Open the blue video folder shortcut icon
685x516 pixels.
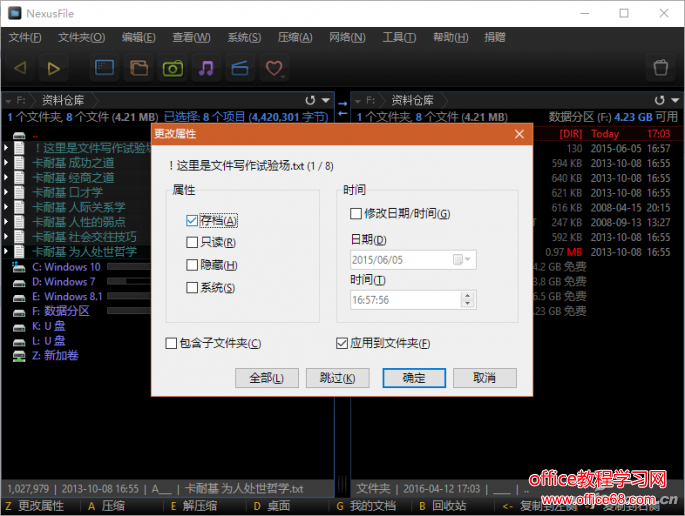pyautogui.click(x=240, y=68)
